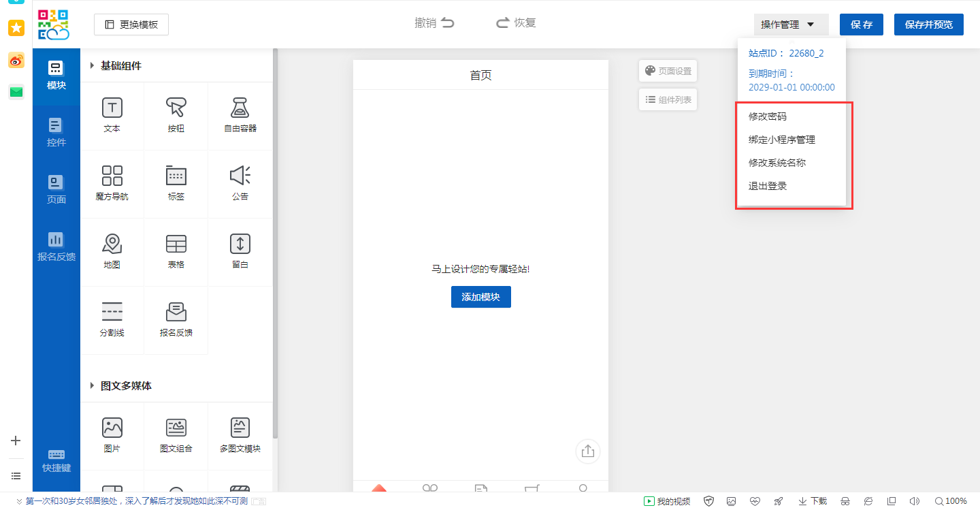980x510 pixels.
Task: Click the blue 添加模块 button
Action: point(480,297)
